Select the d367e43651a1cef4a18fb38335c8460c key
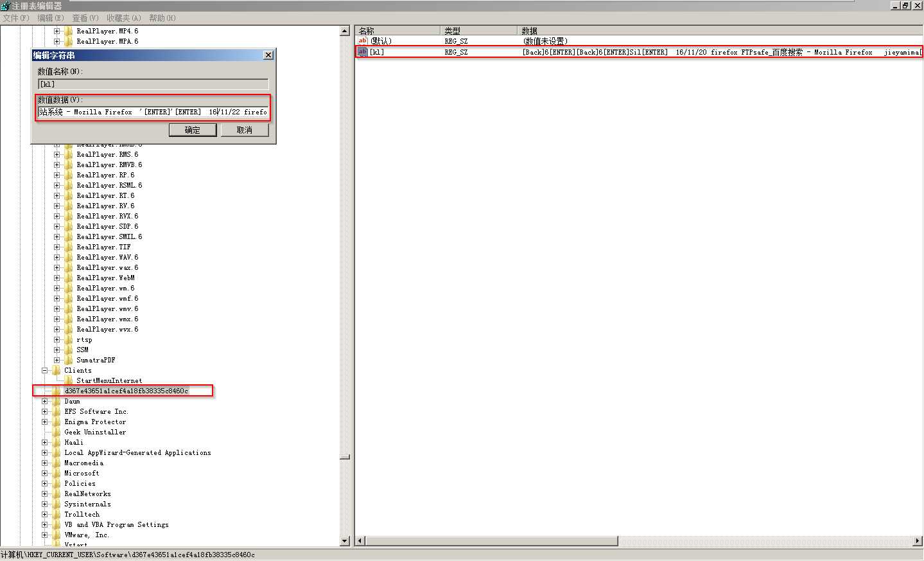This screenshot has height=561, width=924. point(126,391)
